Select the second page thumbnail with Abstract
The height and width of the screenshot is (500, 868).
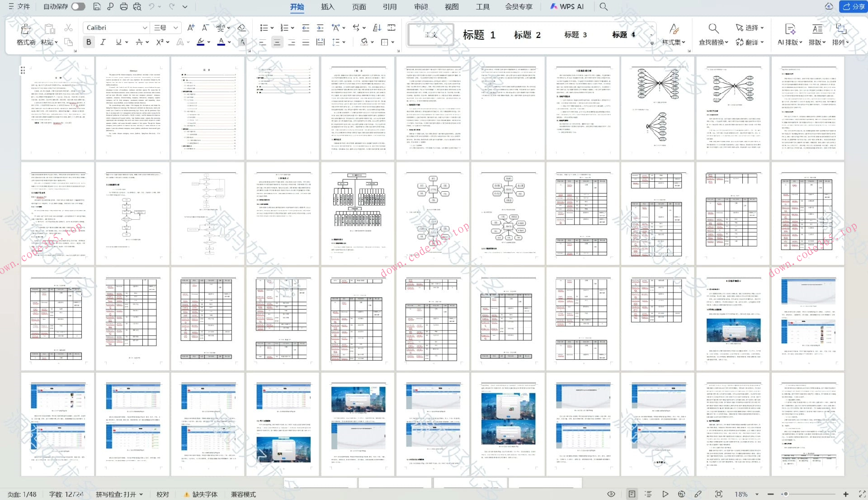133,108
